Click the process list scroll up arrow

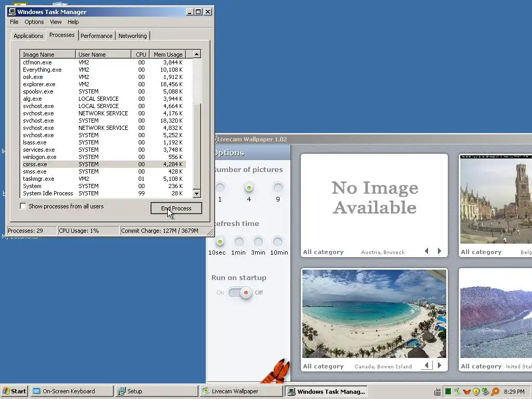196,54
